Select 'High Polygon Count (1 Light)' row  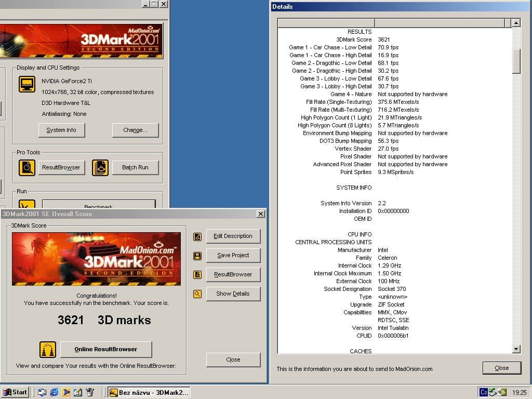click(x=395, y=118)
